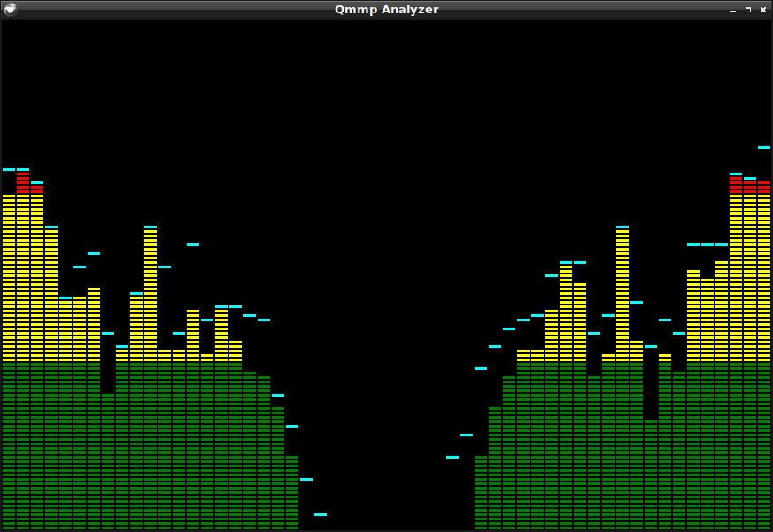
Task: Click the lowest cyan marker right of center gap
Action: pyautogui.click(x=452, y=457)
